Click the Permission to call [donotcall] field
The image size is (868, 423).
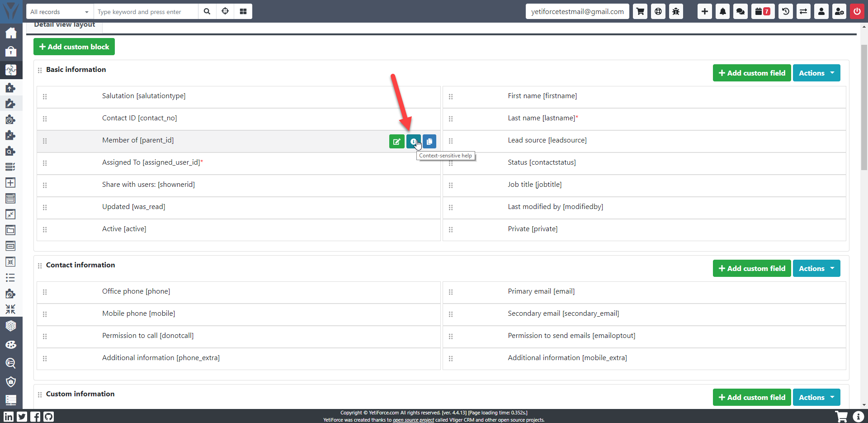239,336
